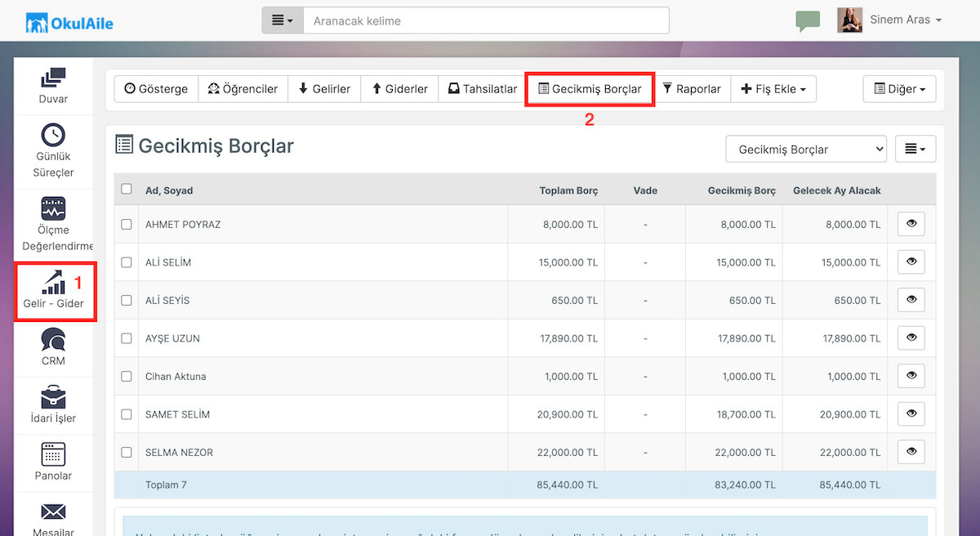This screenshot has width=980, height=536.
Task: View details for SELMA NEZOR row
Action: 911,452
